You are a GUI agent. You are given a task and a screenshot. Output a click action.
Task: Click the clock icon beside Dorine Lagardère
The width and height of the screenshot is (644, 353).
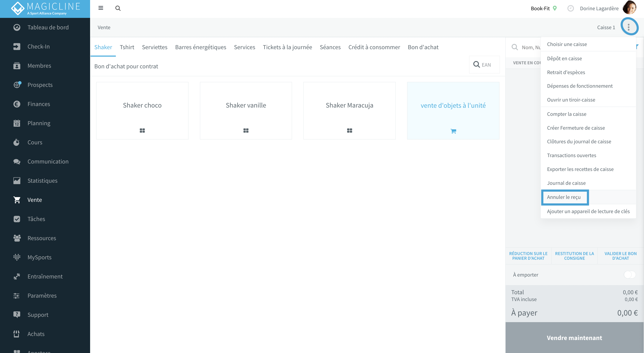click(x=570, y=8)
